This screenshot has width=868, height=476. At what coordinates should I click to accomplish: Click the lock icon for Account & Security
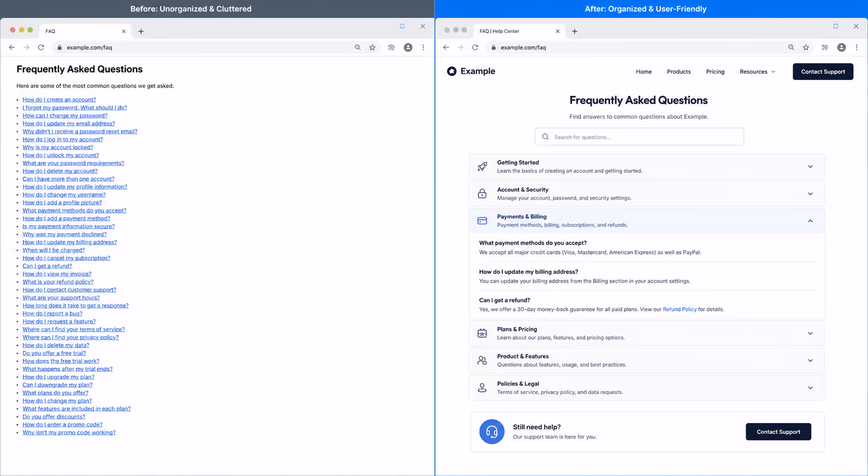pyautogui.click(x=482, y=194)
